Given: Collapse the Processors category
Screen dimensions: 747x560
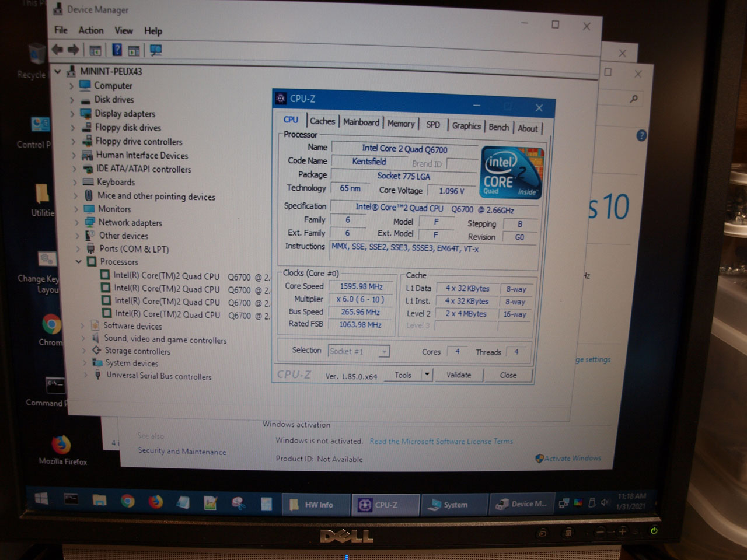Looking at the screenshot, I should [79, 262].
